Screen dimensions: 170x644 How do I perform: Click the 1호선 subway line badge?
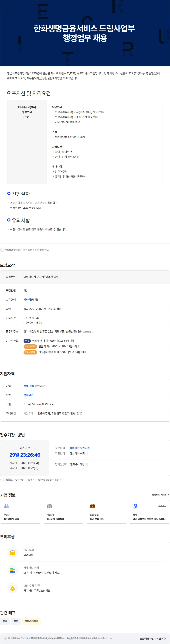[27, 341]
